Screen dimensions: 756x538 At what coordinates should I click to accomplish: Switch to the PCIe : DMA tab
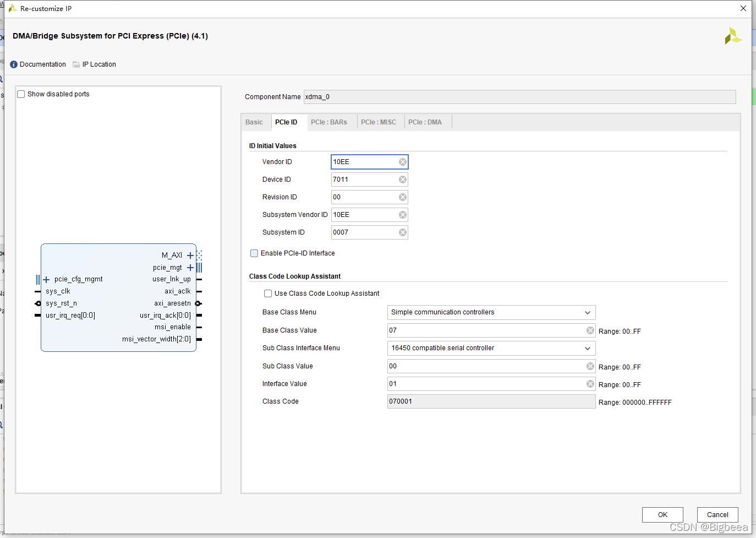(x=425, y=122)
